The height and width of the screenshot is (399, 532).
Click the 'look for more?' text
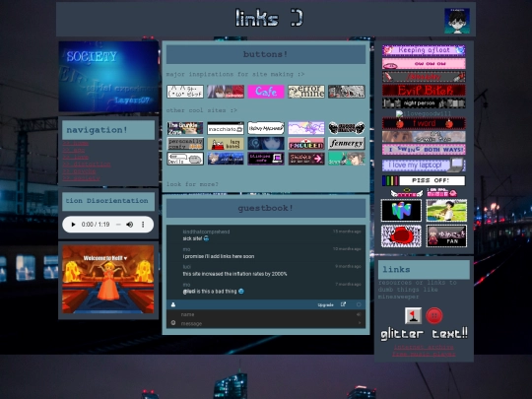coord(192,184)
